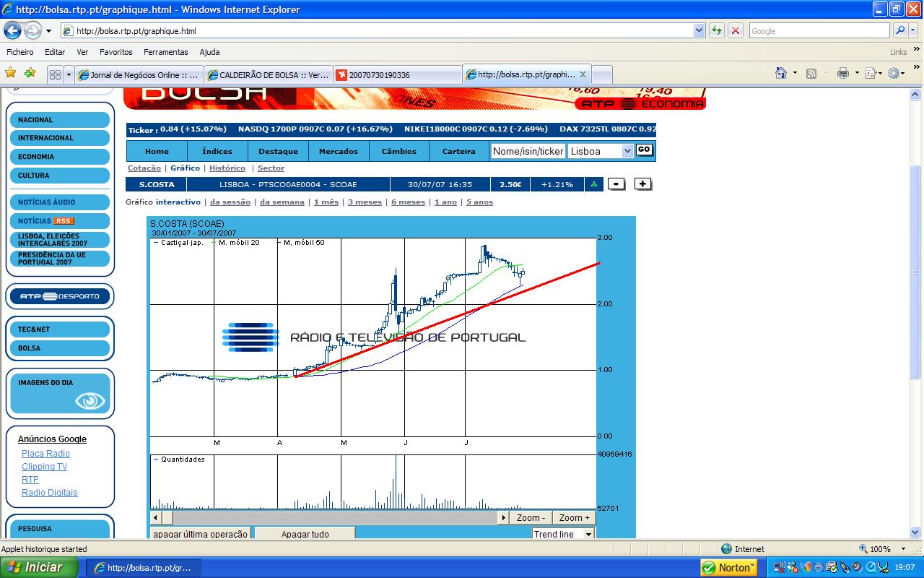The image size is (924, 578).
Task: Click the Add to Favorites star-plus icon
Action: [x=30, y=73]
